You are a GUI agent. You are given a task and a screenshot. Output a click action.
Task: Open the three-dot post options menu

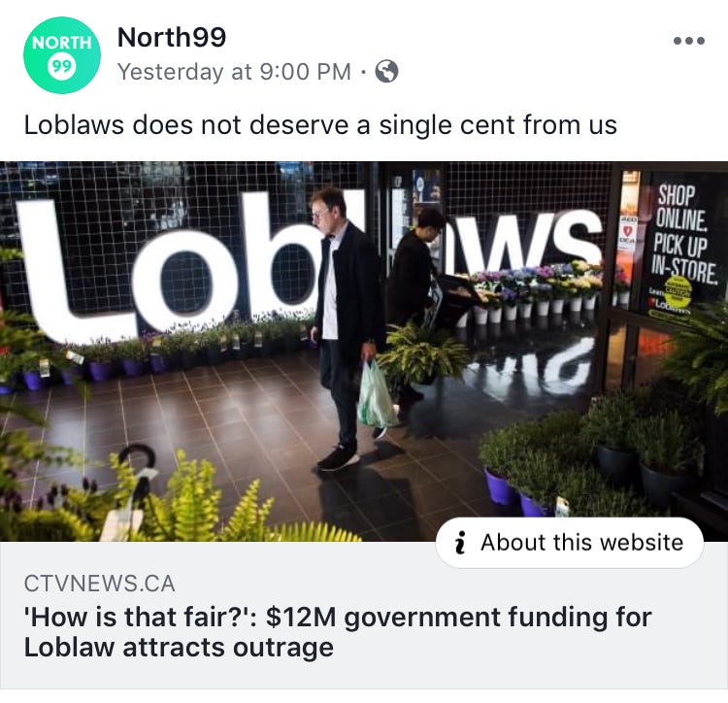(689, 41)
